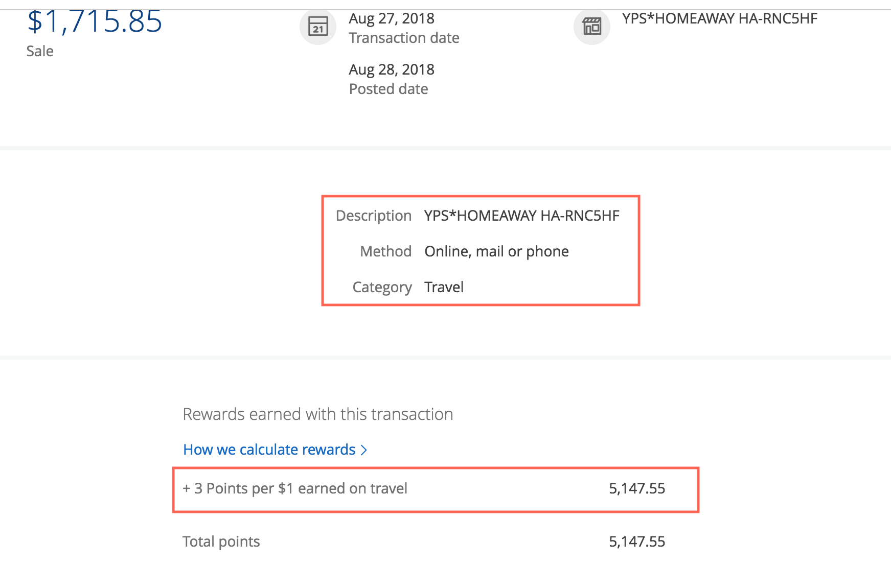Click the Aug 28, 2018 posted date
The image size is (891, 588).
coord(392,69)
